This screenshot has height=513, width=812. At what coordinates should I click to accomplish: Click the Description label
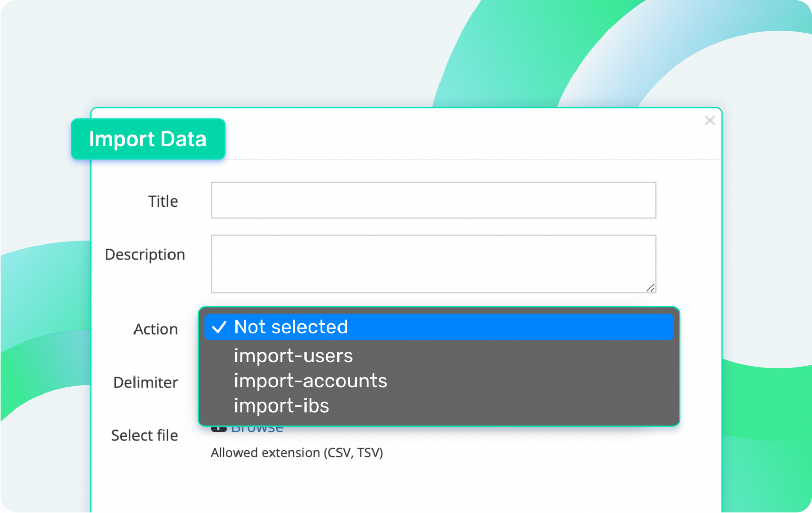point(145,255)
